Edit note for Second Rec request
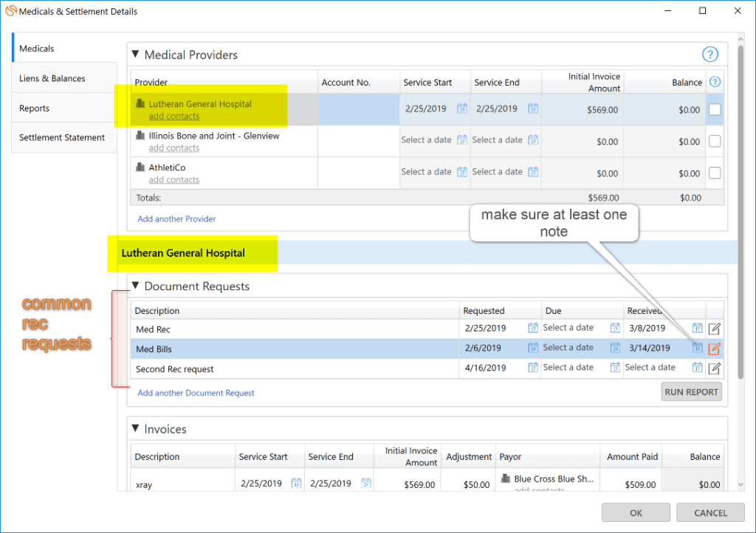The height and width of the screenshot is (533, 756). tap(715, 368)
